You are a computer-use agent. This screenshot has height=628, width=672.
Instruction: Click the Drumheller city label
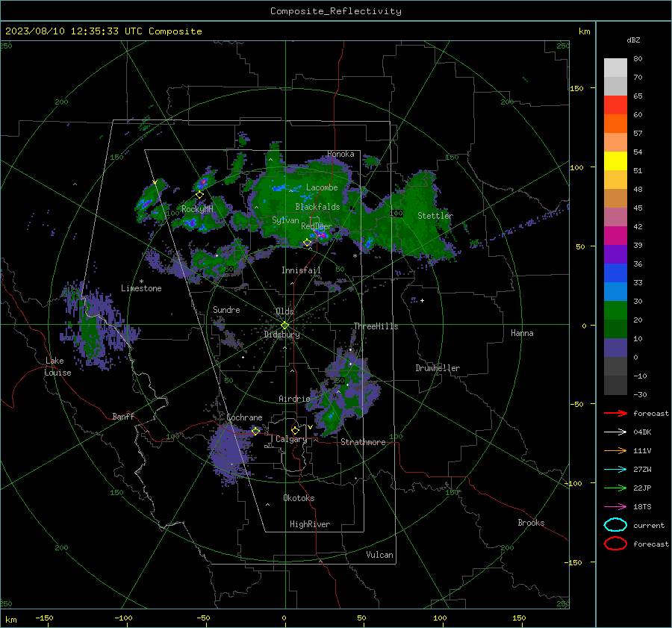pos(438,368)
